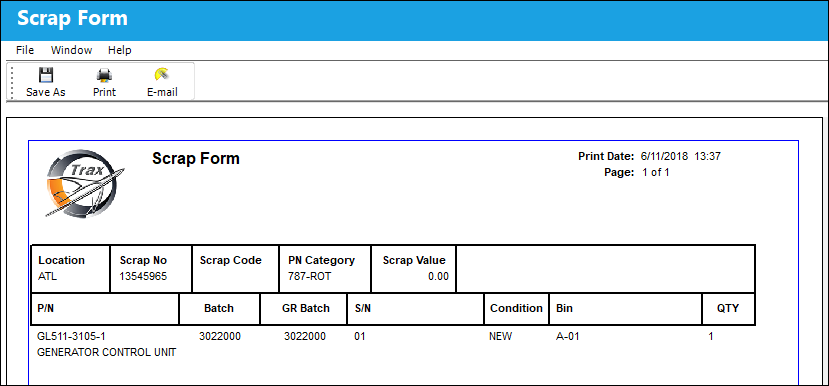Click the PN Category header

pyautogui.click(x=321, y=260)
